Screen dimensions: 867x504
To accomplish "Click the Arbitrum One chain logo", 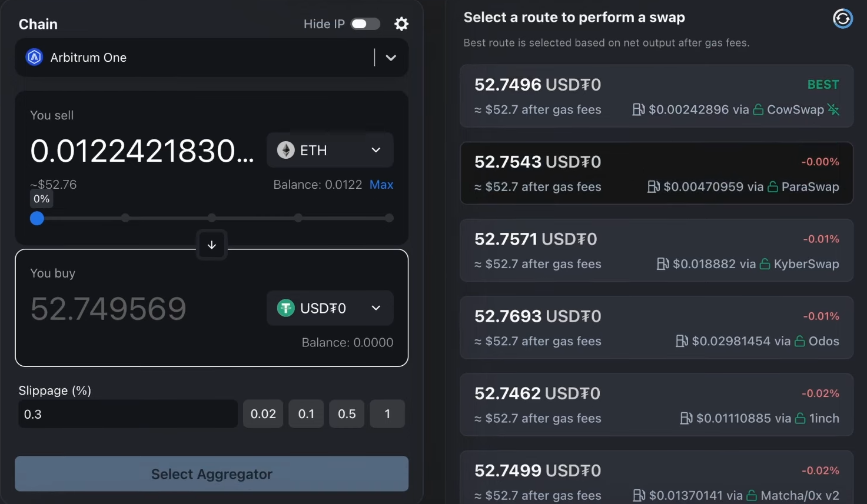I will [35, 58].
